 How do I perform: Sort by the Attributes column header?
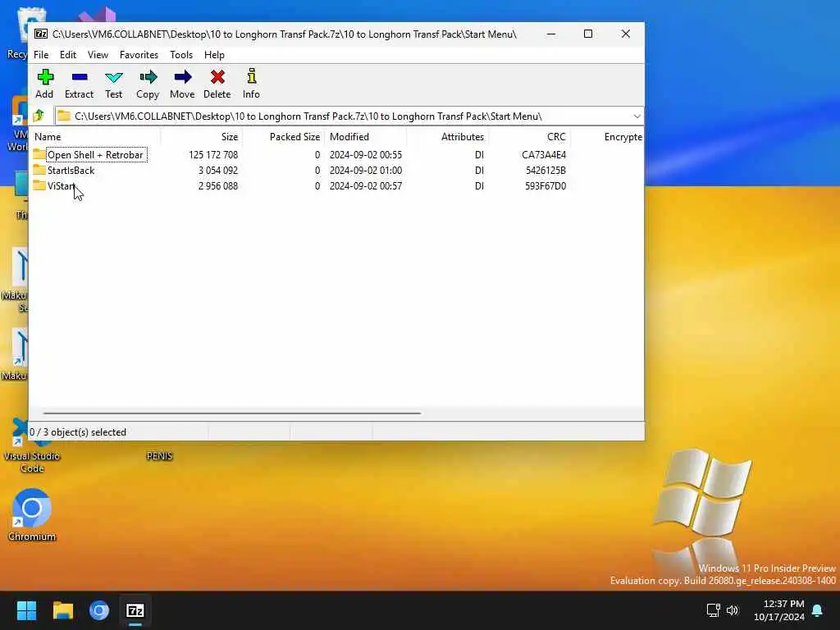coord(447,137)
